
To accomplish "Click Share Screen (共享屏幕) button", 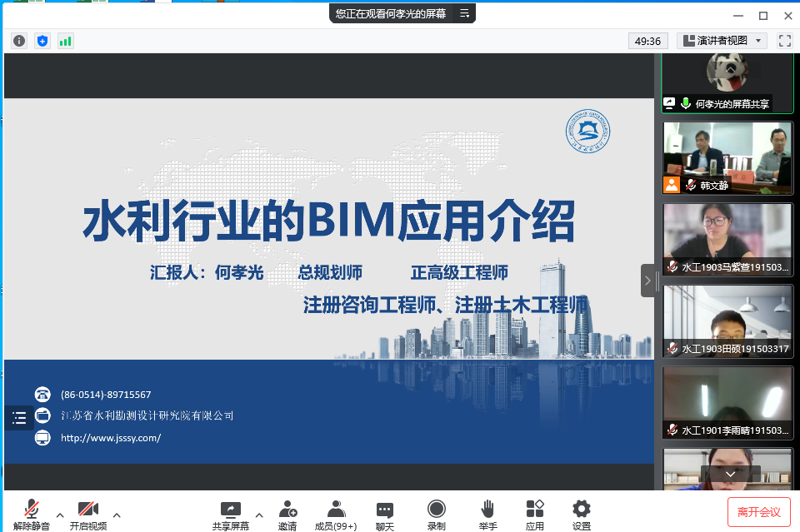I will pyautogui.click(x=230, y=515).
